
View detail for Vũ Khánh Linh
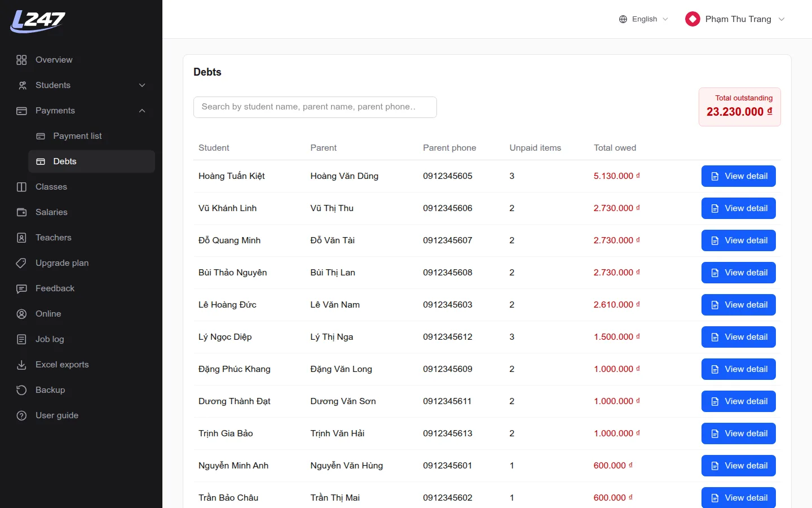[739, 208]
